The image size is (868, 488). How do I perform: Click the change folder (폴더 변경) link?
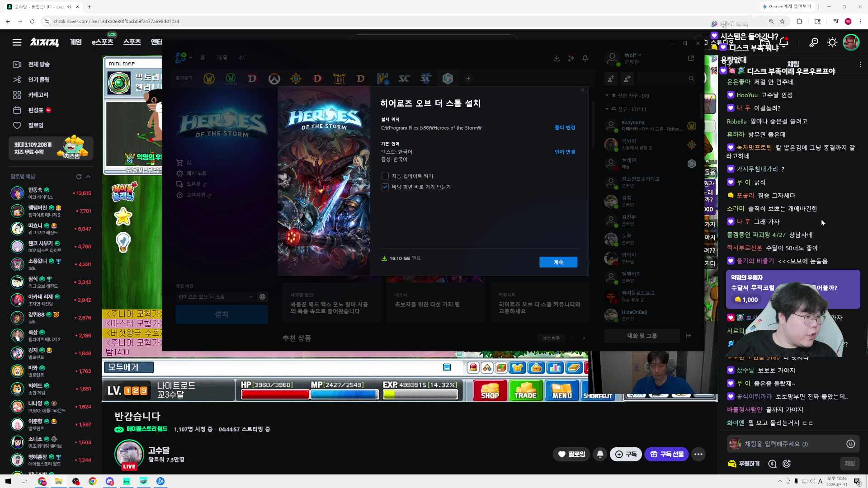click(565, 128)
